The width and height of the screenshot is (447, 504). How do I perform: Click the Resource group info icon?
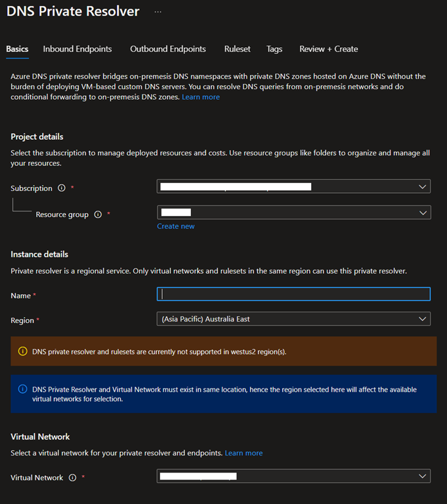coord(98,215)
